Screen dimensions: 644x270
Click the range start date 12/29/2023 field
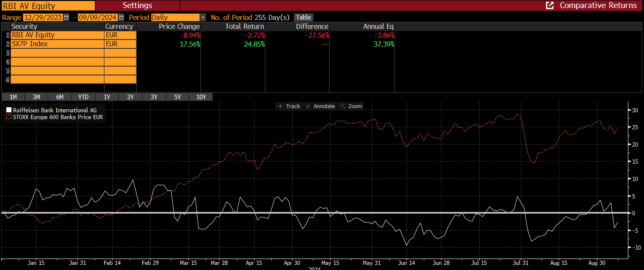pos(43,17)
